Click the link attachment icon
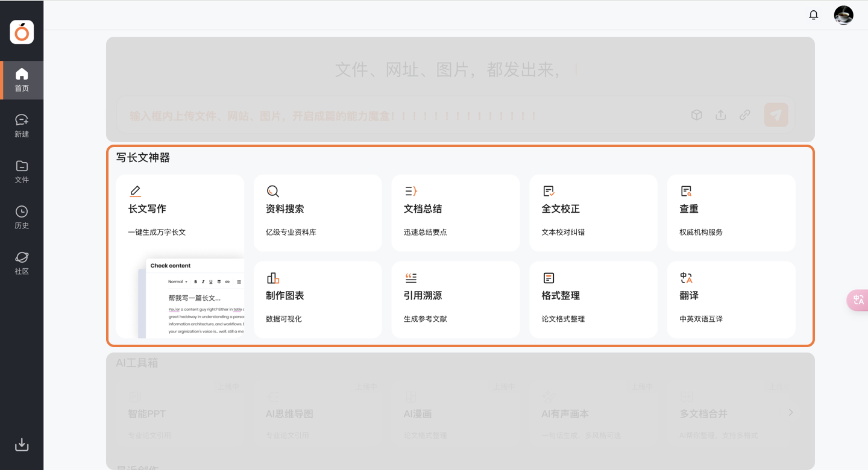This screenshot has height=470, width=868. click(x=744, y=114)
